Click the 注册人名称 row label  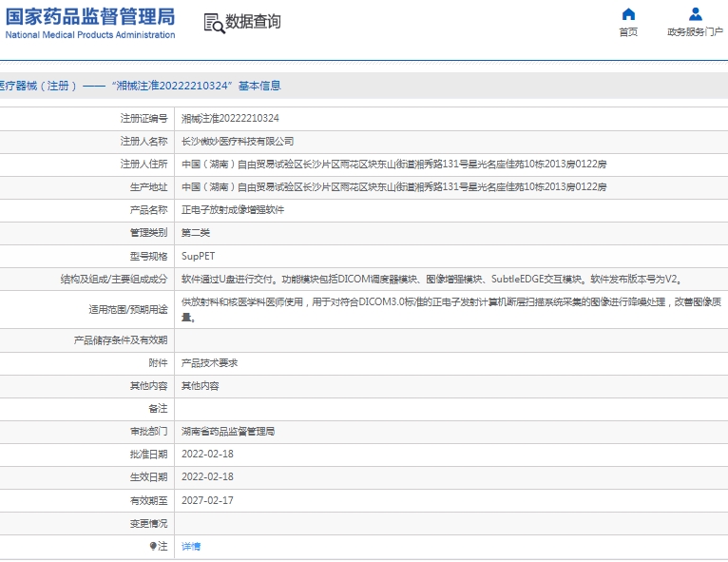pos(144,141)
